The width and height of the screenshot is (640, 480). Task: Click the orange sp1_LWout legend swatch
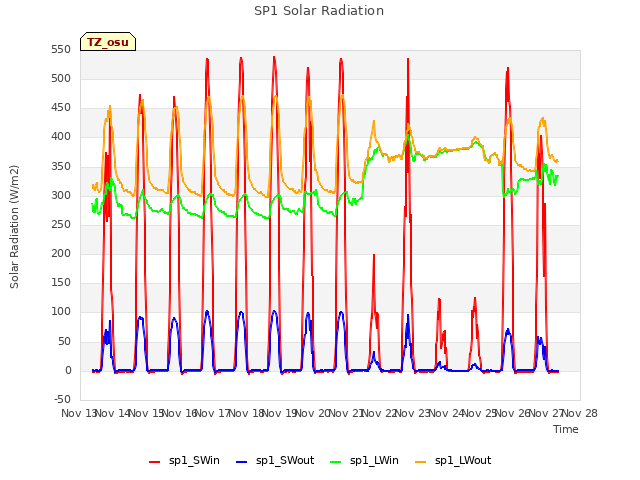420,462
